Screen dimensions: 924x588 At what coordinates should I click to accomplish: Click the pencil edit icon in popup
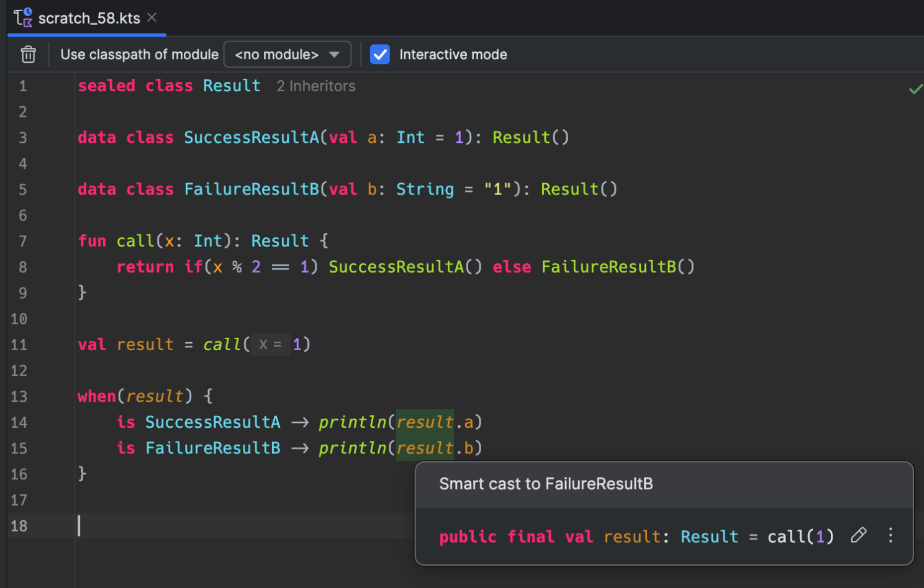pos(858,535)
